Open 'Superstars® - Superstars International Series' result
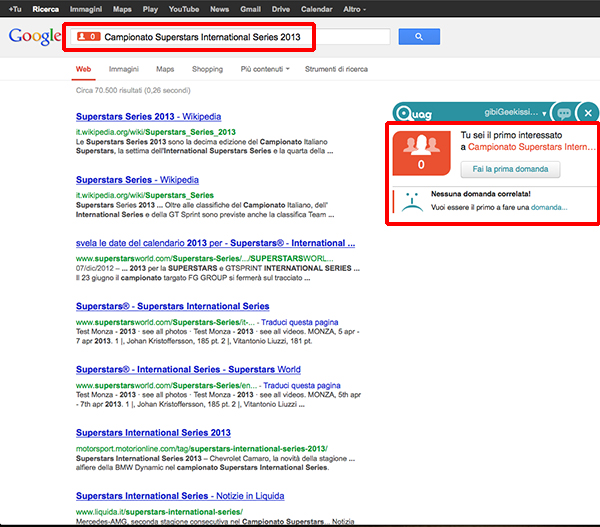The height and width of the screenshot is (527, 600). tap(173, 306)
